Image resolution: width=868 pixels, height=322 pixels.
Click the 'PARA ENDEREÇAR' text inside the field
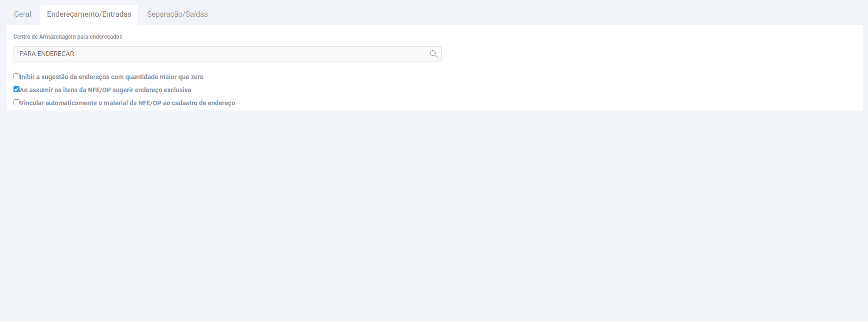coord(47,54)
